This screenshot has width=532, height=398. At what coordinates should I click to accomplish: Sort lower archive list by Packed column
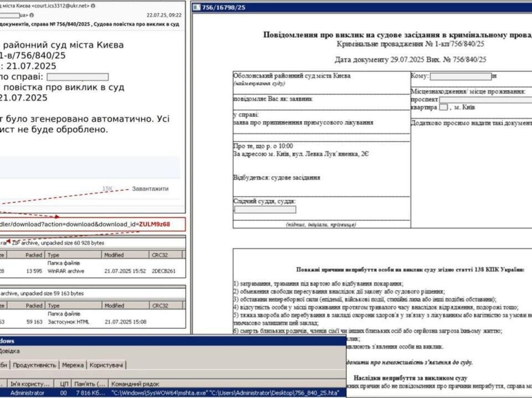pyautogui.click(x=34, y=306)
